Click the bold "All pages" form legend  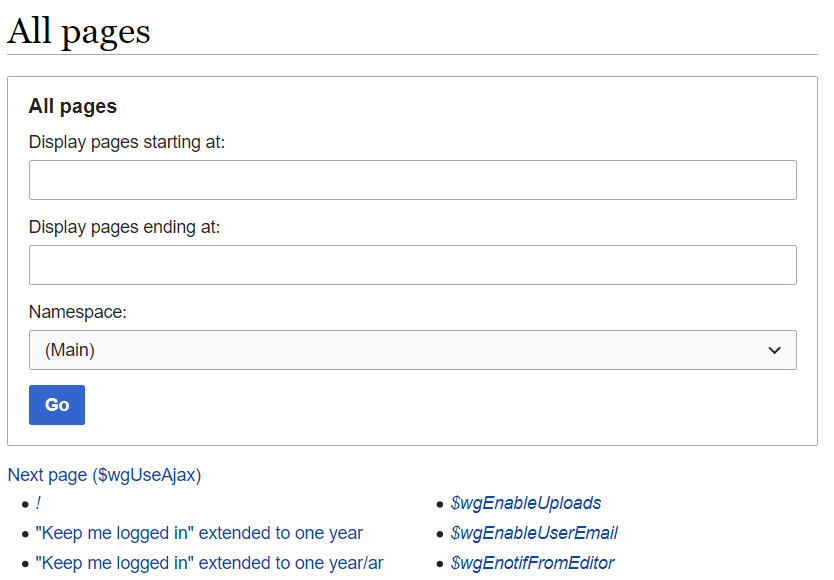pos(72,106)
